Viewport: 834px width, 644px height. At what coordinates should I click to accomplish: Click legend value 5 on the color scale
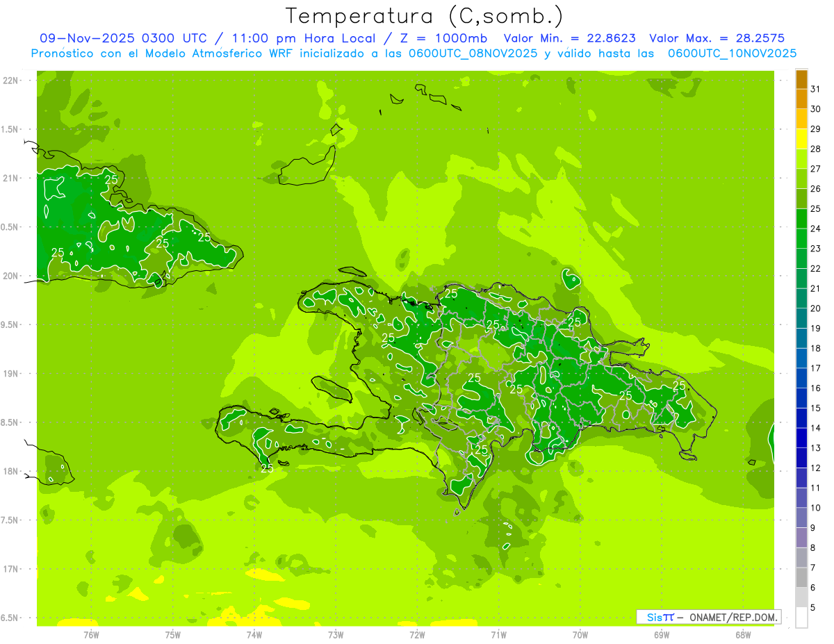[x=812, y=607]
